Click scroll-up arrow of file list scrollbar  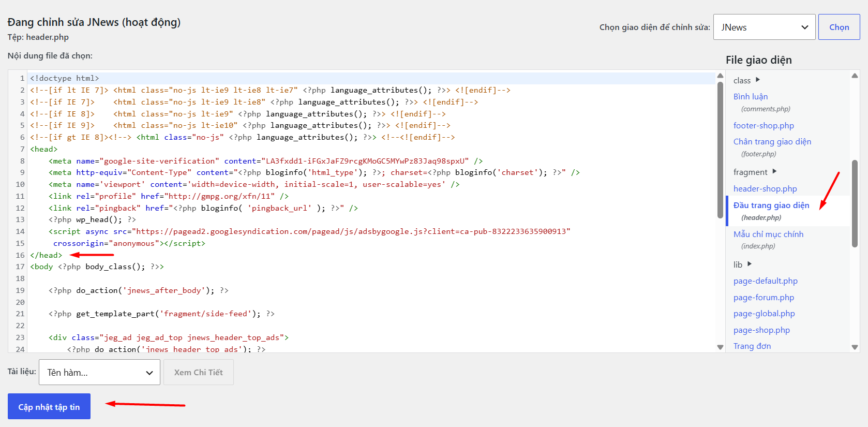(855, 76)
